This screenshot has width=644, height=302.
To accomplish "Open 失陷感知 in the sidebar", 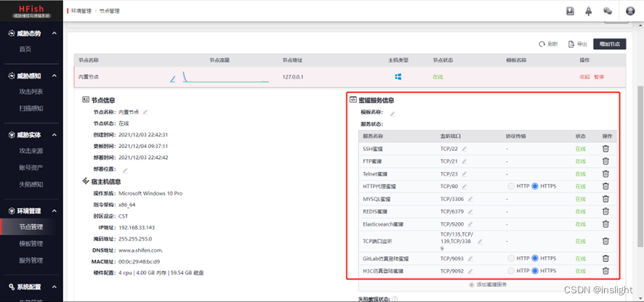I will click(x=31, y=184).
